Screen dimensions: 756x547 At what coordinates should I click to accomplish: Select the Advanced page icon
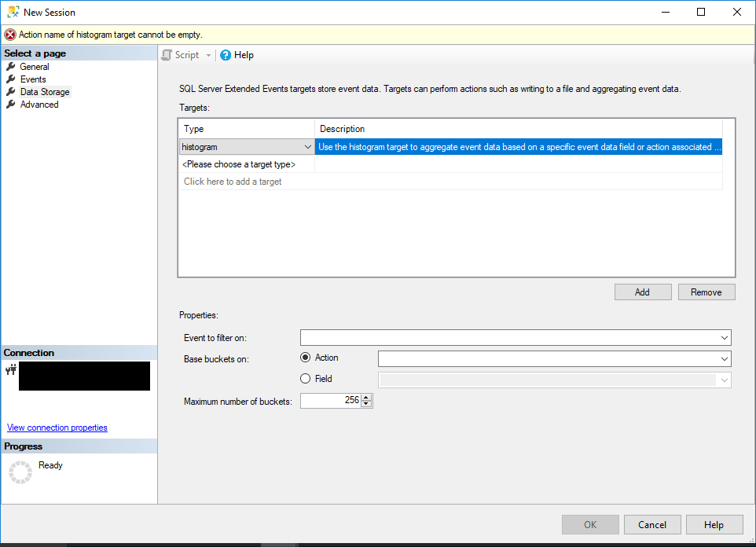[x=11, y=104]
